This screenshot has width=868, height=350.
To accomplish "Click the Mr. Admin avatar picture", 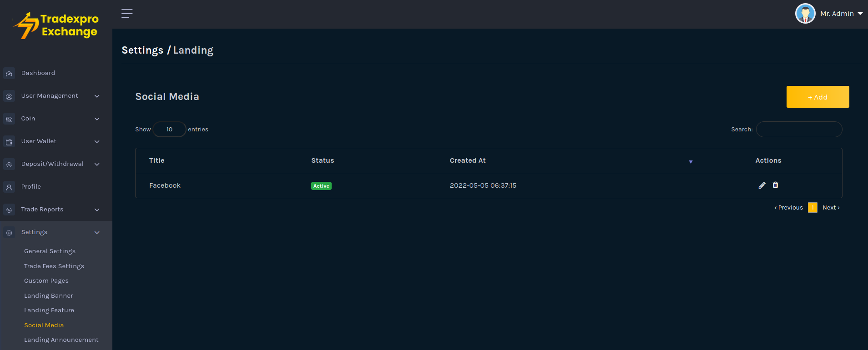I will coord(805,14).
